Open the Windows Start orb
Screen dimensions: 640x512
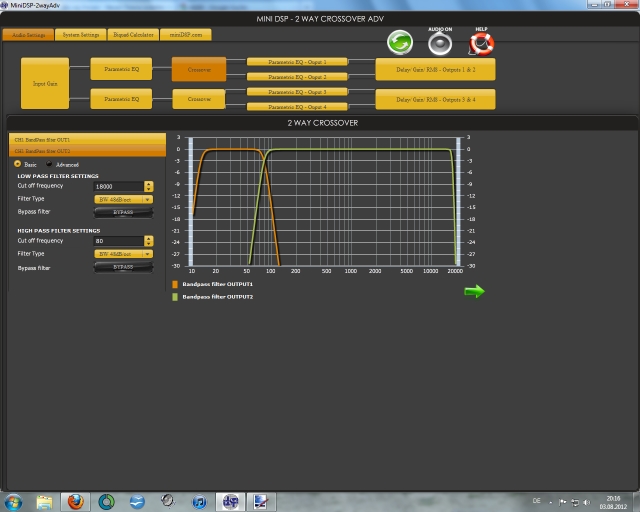(13, 502)
